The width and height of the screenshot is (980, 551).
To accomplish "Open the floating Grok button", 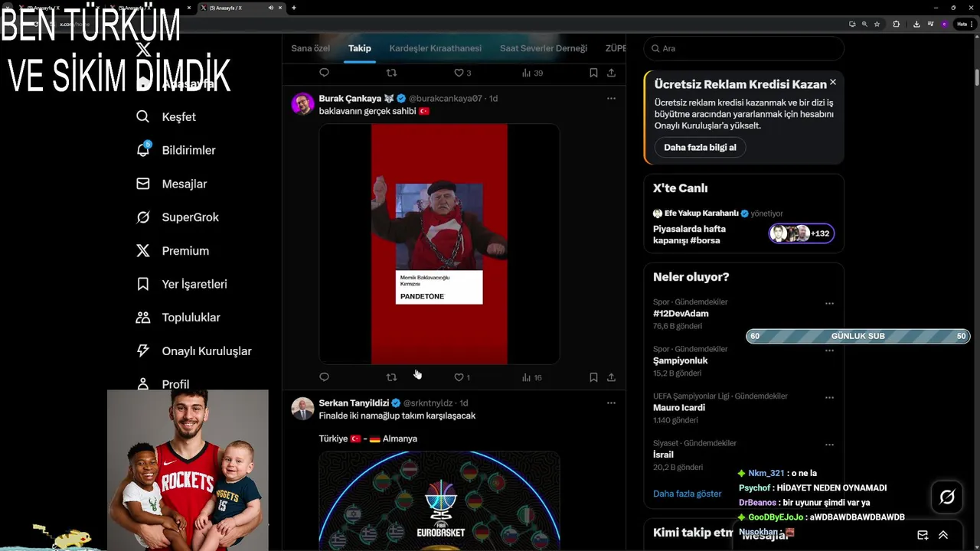I will pos(947,497).
